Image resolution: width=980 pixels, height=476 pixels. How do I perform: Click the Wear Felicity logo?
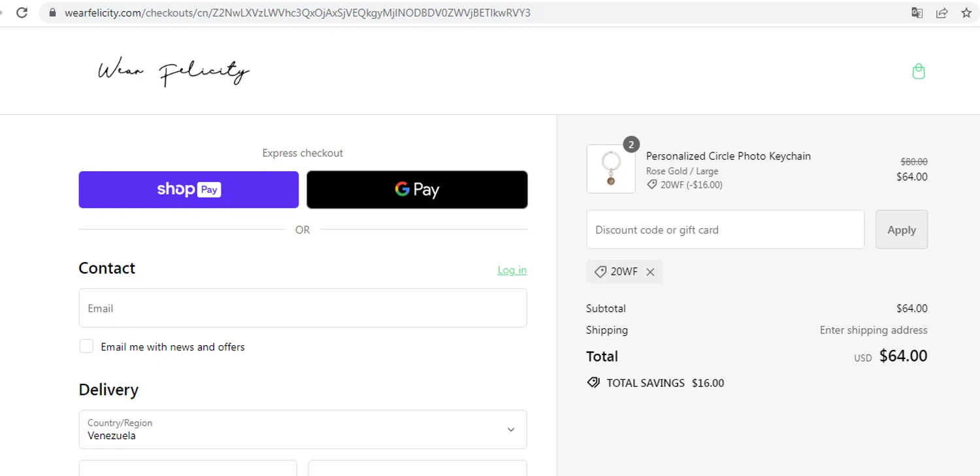(174, 72)
